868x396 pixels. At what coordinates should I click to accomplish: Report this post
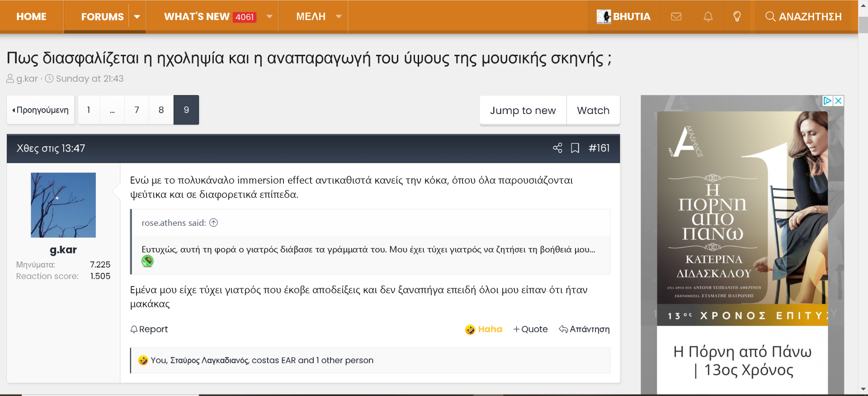tap(149, 329)
